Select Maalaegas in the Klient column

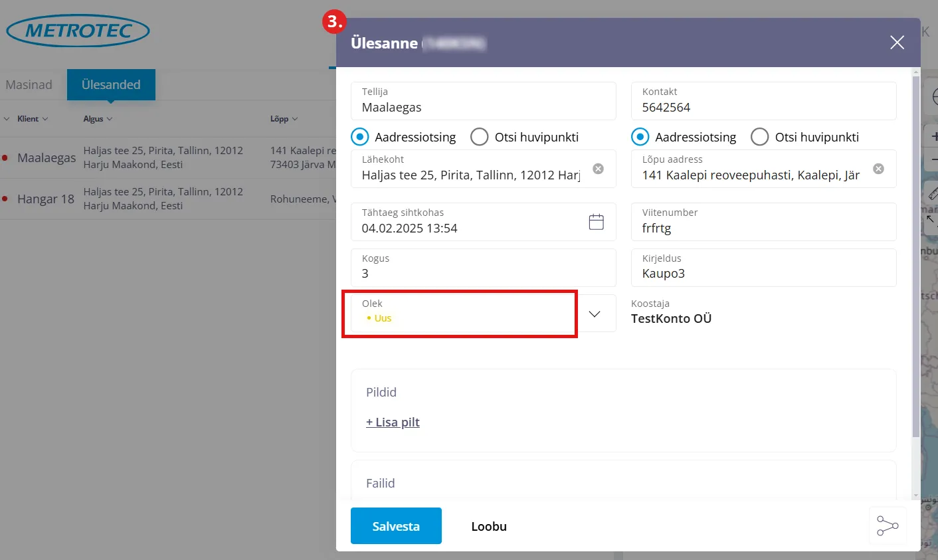(47, 158)
